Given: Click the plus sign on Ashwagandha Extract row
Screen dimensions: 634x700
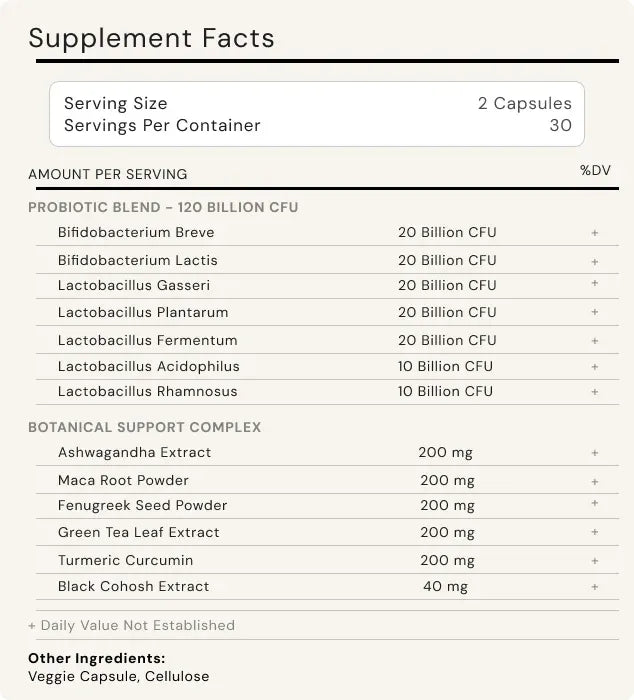Looking at the screenshot, I should (594, 453).
